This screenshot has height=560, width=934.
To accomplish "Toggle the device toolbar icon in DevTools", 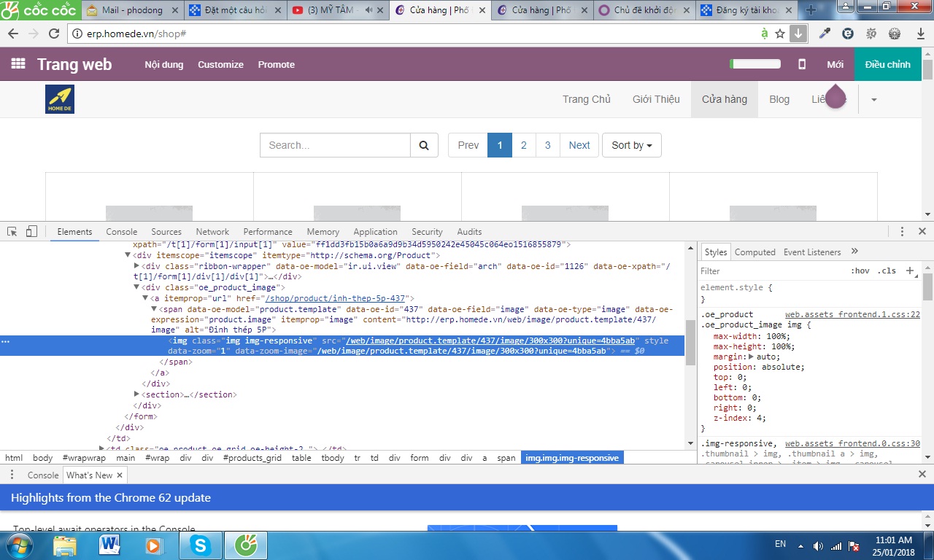I will [x=31, y=232].
